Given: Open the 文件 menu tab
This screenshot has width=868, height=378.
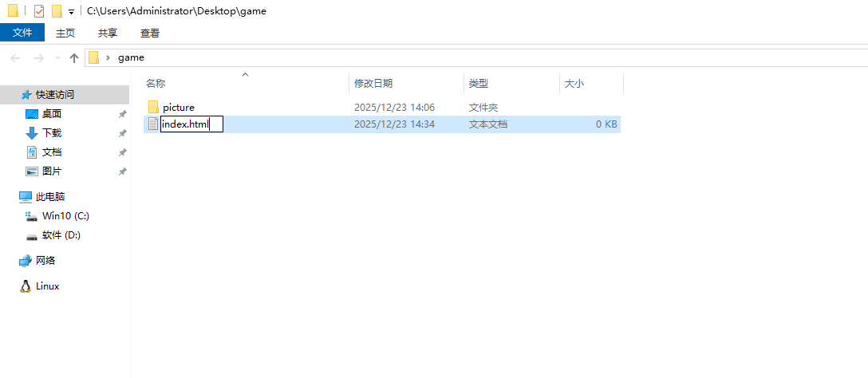Looking at the screenshot, I should click(22, 33).
